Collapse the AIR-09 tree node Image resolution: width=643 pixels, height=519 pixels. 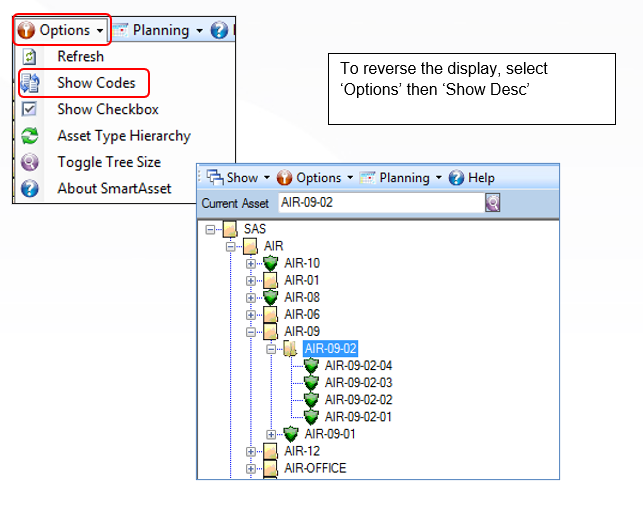(251, 332)
